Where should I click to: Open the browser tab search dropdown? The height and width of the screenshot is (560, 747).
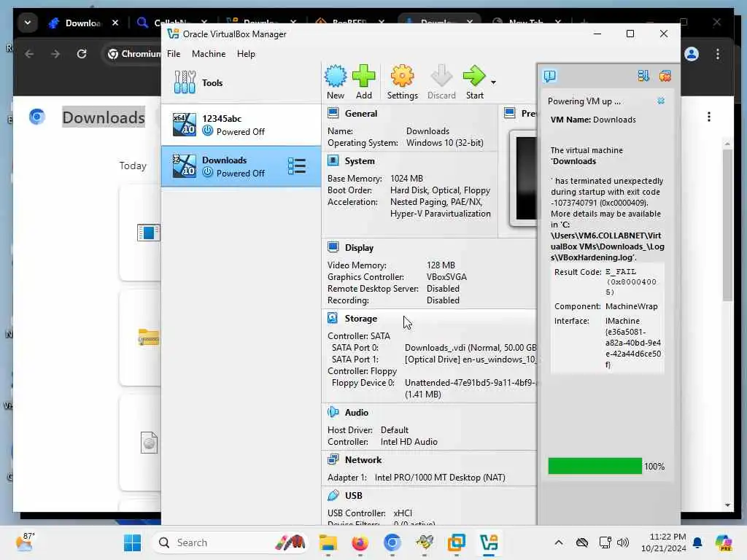click(28, 23)
